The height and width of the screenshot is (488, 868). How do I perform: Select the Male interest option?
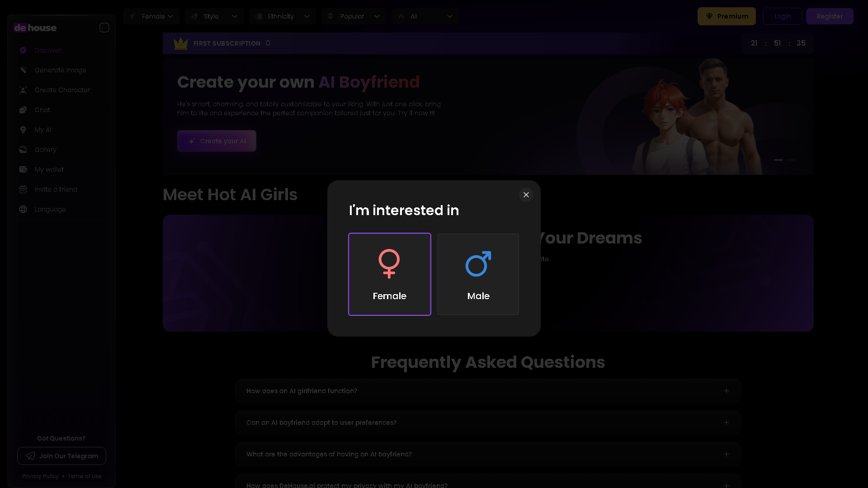click(478, 274)
